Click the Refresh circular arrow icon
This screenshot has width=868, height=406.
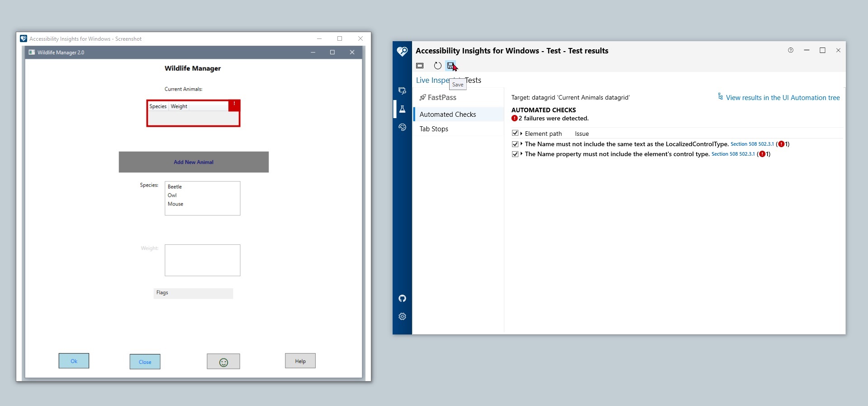point(437,66)
